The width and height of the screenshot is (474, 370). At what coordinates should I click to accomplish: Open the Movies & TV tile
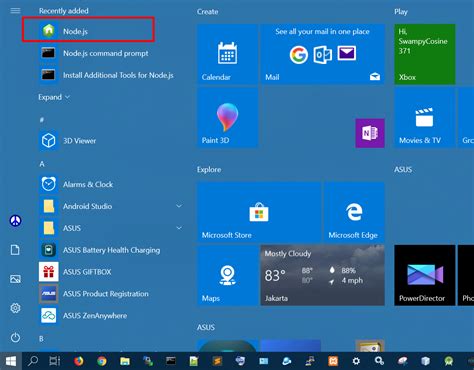[425, 117]
